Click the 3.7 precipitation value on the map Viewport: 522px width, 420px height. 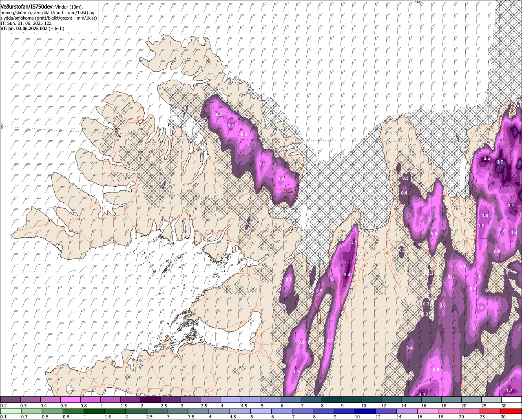[500, 162]
